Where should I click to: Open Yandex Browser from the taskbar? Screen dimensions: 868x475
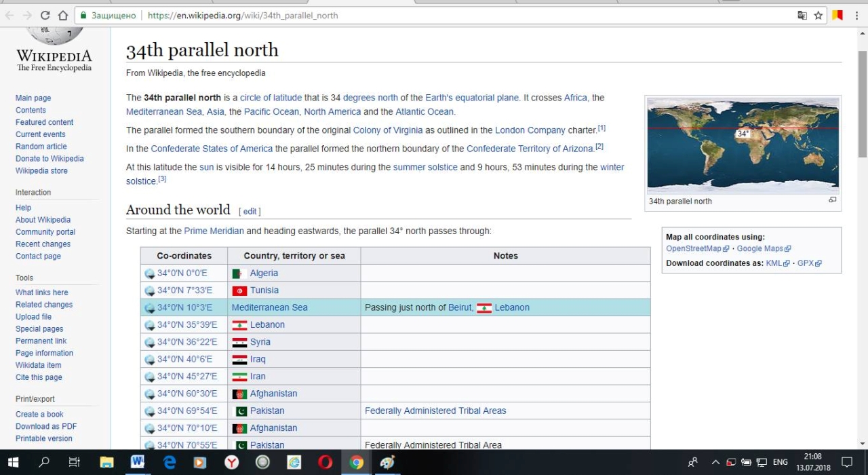click(231, 462)
